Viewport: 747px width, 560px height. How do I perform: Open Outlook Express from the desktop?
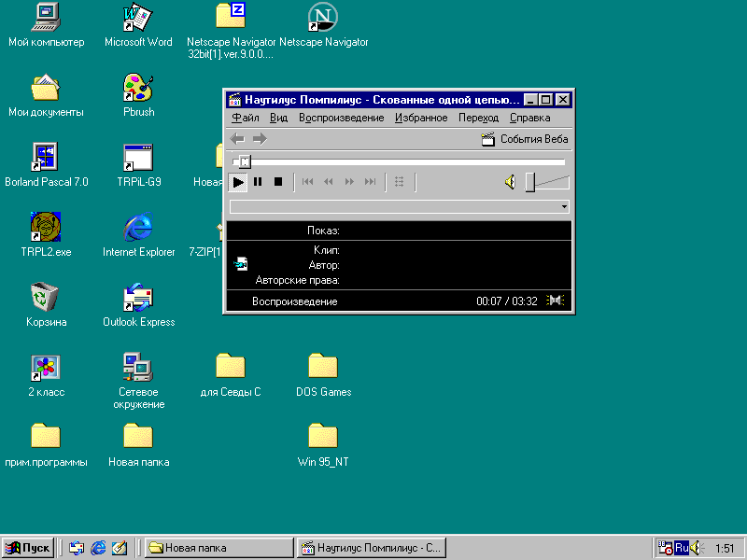pos(136,299)
